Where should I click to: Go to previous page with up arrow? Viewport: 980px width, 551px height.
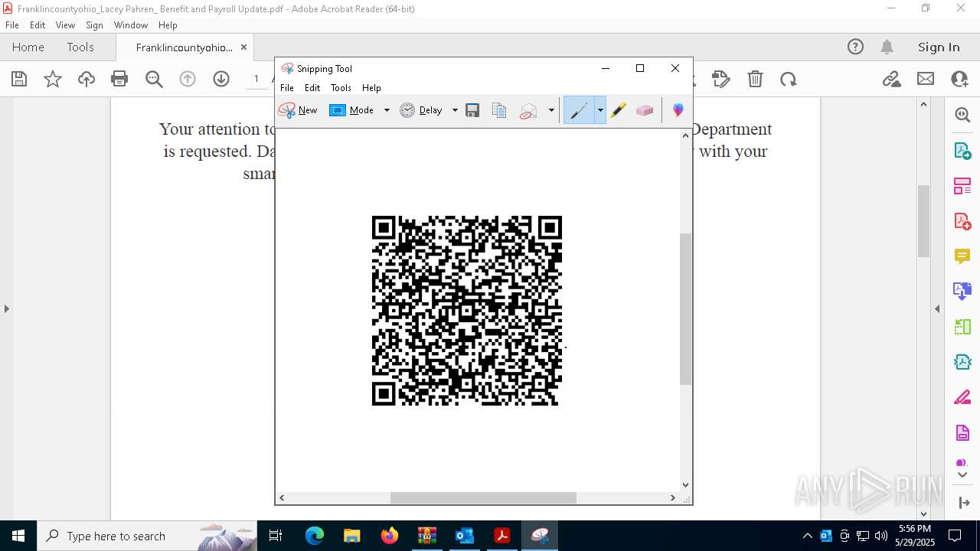click(x=188, y=79)
